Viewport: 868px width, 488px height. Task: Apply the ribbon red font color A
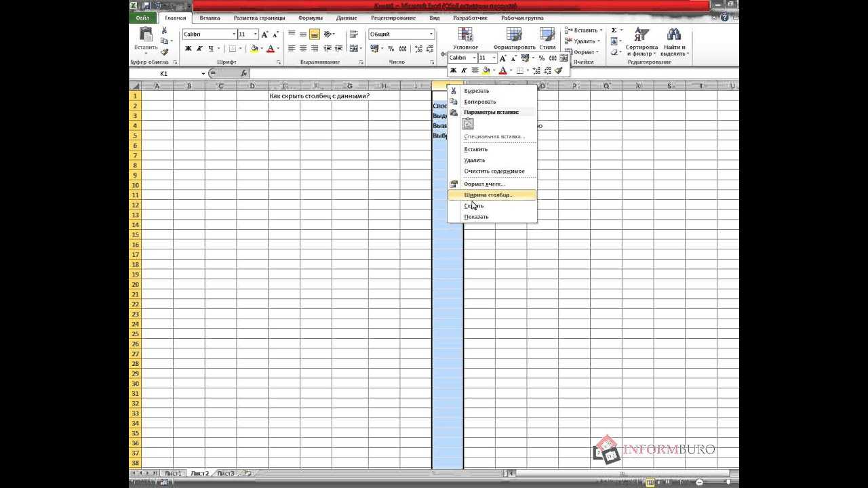pos(270,49)
